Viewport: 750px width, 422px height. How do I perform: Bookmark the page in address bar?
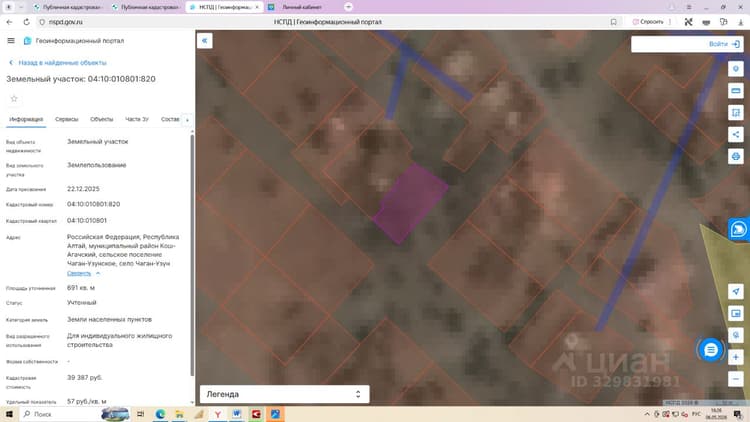(613, 22)
